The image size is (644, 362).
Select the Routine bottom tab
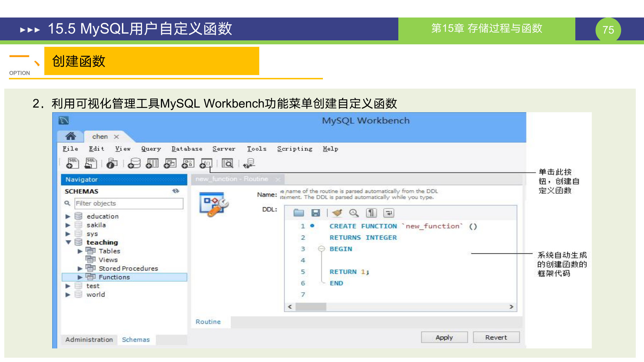coord(208,322)
